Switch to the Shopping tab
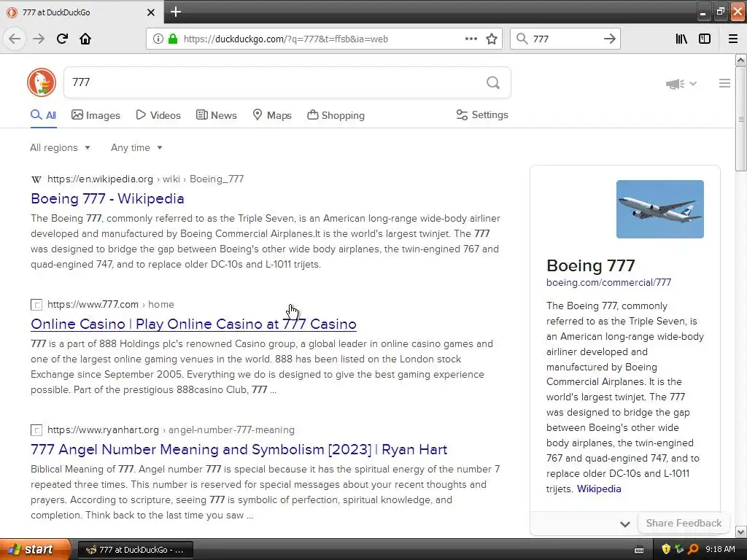This screenshot has height=560, width=747. point(336,115)
